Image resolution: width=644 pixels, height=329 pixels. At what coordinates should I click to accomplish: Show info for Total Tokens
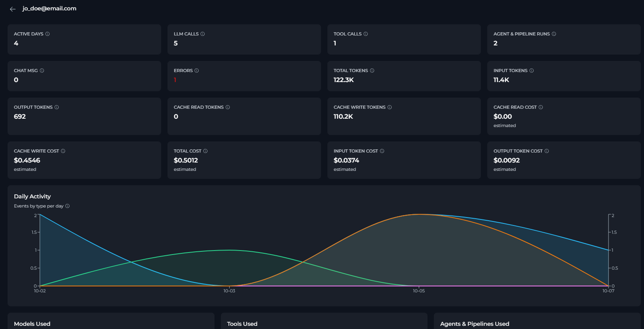coord(372,70)
